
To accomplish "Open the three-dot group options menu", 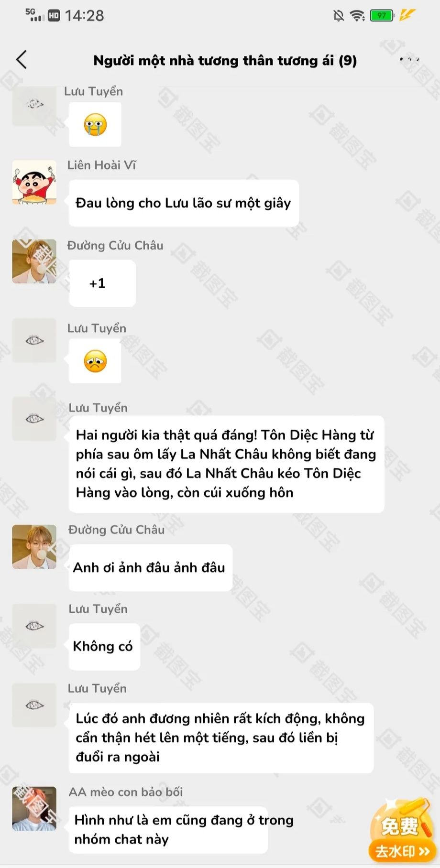I will coord(409,60).
